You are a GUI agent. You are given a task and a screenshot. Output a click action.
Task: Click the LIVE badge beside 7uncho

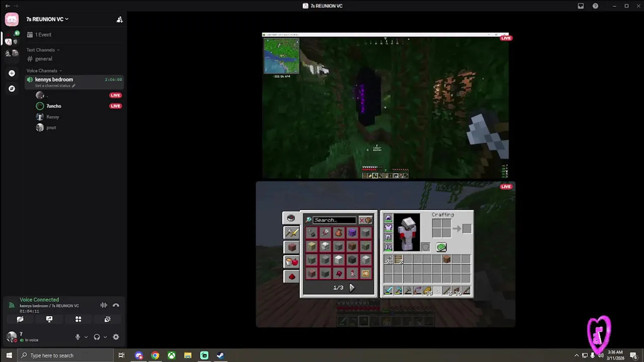(116, 106)
